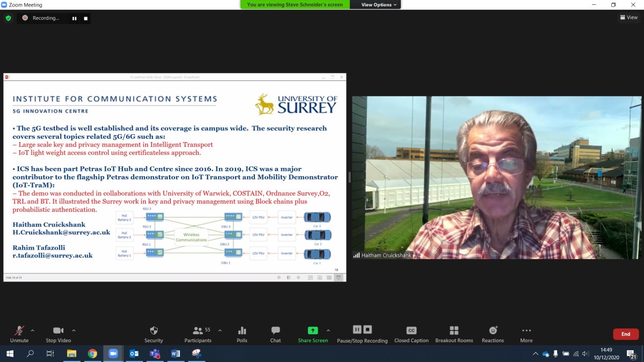Click the system volume icon in tray
This screenshot has width=644, height=362.
tap(586, 354)
